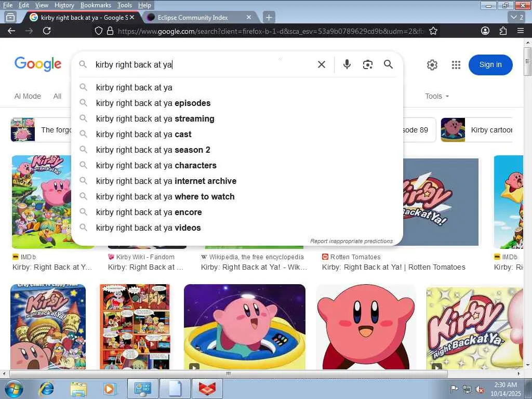
Task: Open the tracking protection shield icon
Action: 99,31
